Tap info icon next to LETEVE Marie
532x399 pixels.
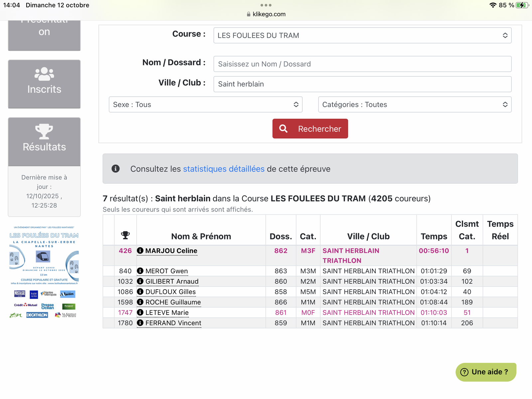tap(140, 313)
